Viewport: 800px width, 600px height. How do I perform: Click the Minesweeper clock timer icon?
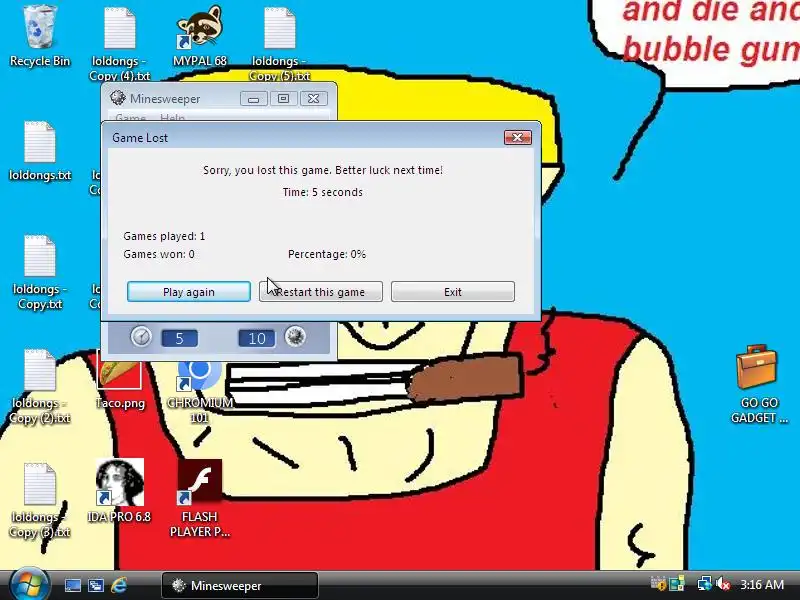click(x=141, y=337)
